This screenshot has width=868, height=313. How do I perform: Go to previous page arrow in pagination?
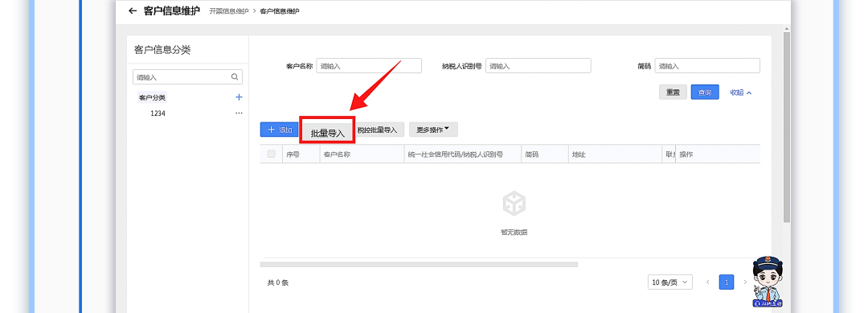pos(707,282)
